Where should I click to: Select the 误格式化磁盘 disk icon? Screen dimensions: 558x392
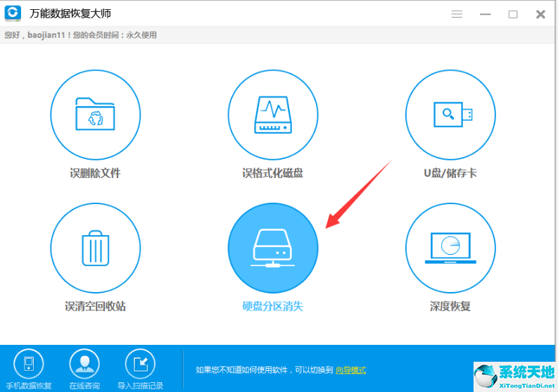[x=273, y=115]
